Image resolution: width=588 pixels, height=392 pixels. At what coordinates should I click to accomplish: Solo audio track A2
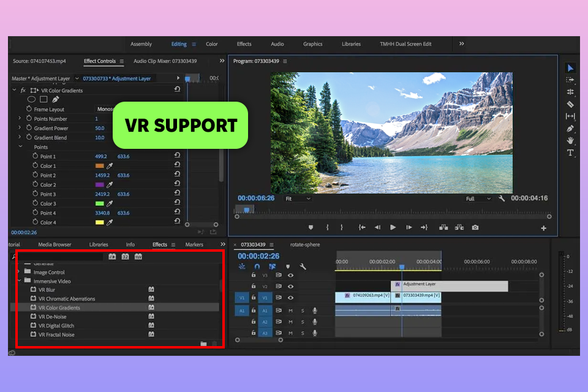click(303, 322)
